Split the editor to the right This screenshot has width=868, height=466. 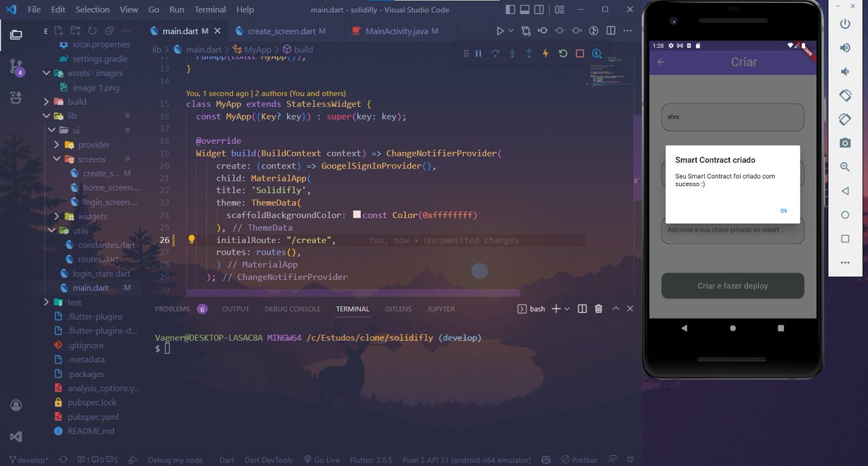[x=611, y=31]
